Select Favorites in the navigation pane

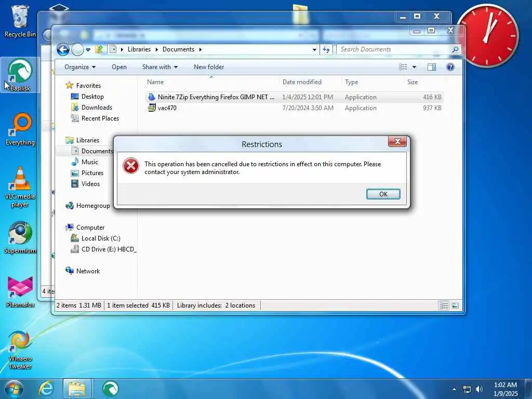[88, 86]
